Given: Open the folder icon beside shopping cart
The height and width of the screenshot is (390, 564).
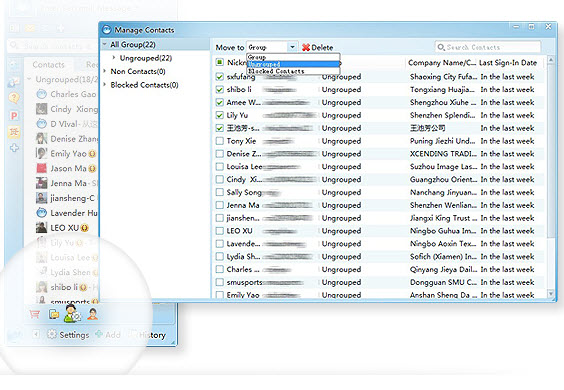Looking at the screenshot, I should point(54,314).
